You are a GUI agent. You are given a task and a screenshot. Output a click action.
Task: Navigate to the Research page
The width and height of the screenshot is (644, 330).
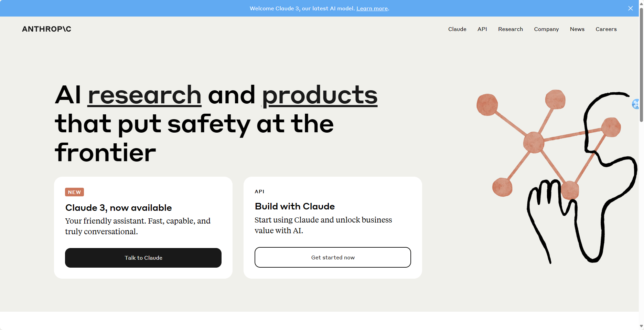click(511, 29)
